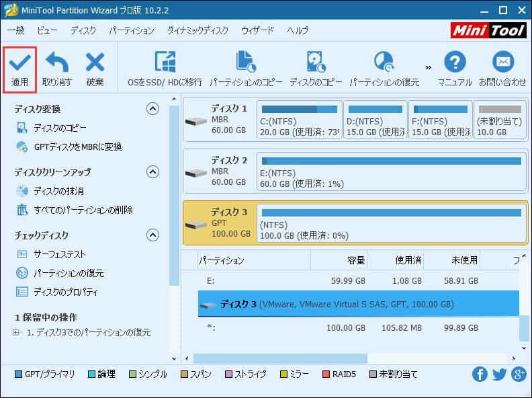Sort by the 未使用 column header
The height and width of the screenshot is (398, 532).
(x=451, y=260)
